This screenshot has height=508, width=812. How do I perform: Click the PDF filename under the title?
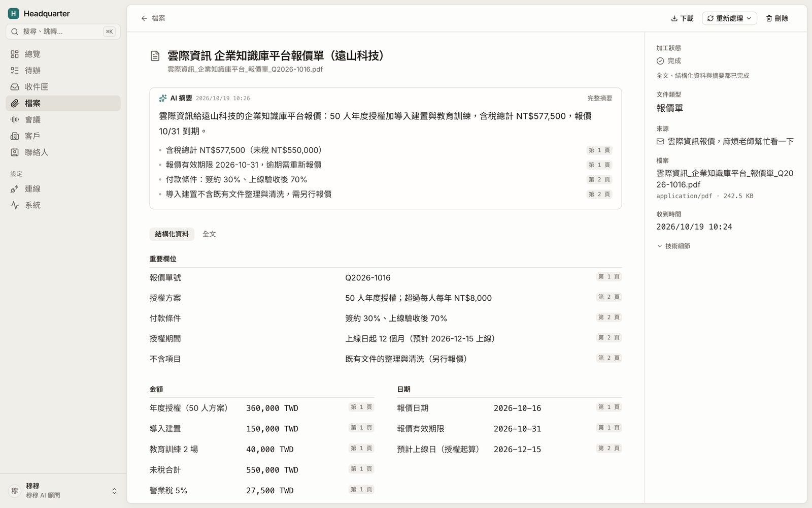[x=245, y=69]
